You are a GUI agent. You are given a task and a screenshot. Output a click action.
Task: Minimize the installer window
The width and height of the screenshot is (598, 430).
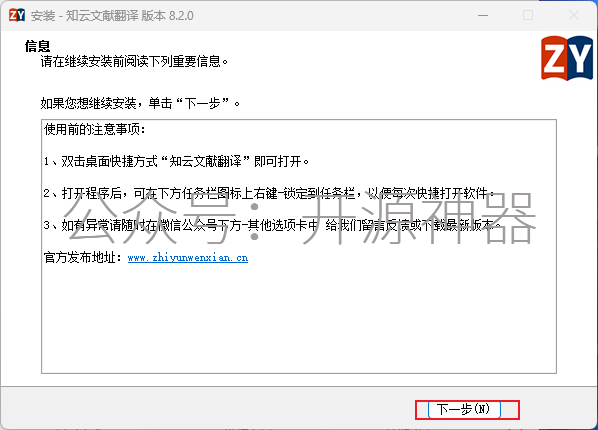483,16
